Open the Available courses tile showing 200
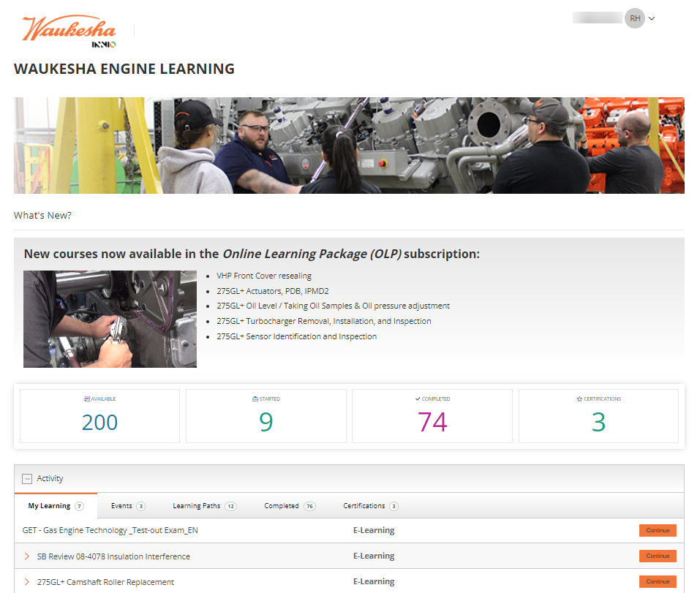Screen dimensions: 700x593 (x=99, y=416)
